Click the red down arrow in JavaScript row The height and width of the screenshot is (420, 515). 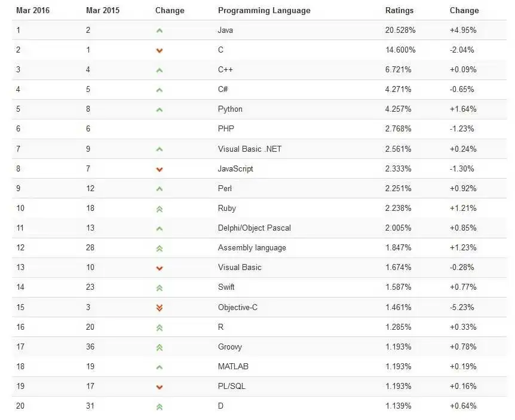click(160, 170)
